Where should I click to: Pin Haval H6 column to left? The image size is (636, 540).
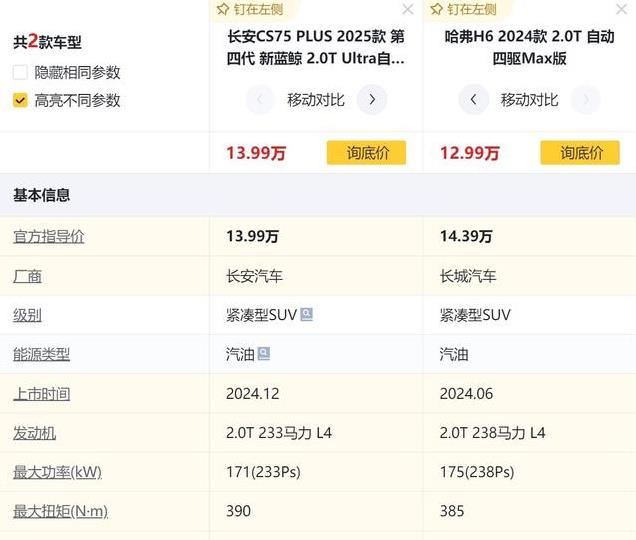pyautogui.click(x=464, y=9)
